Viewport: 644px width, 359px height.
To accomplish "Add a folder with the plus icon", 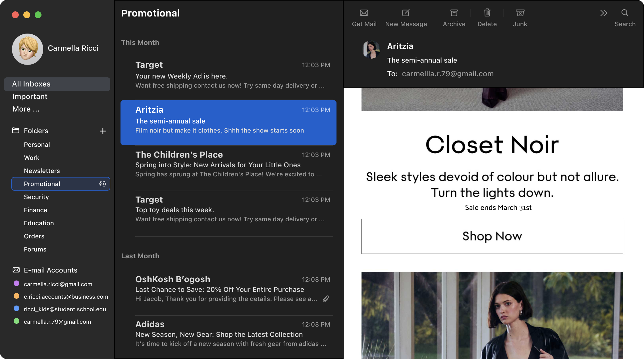I will click(103, 131).
